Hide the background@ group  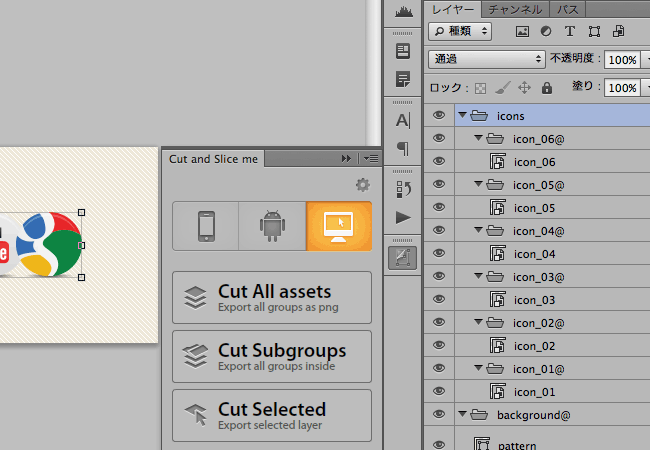(x=439, y=414)
